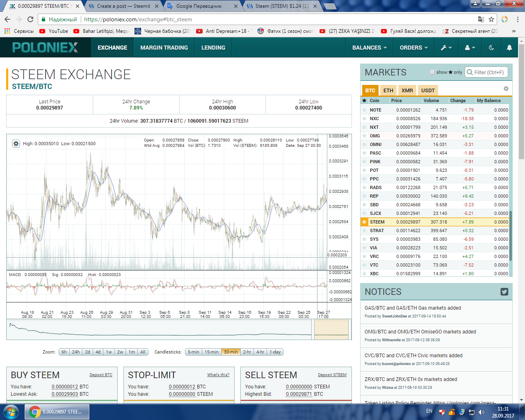This screenshot has height=420, width=525.
Task: Open MARGIN TRADING page
Action: click(164, 48)
